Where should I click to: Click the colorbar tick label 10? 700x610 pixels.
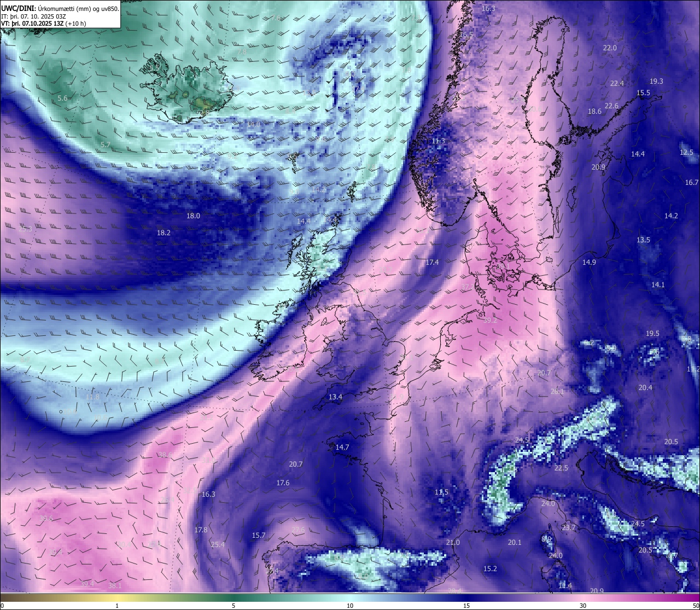pos(350,606)
